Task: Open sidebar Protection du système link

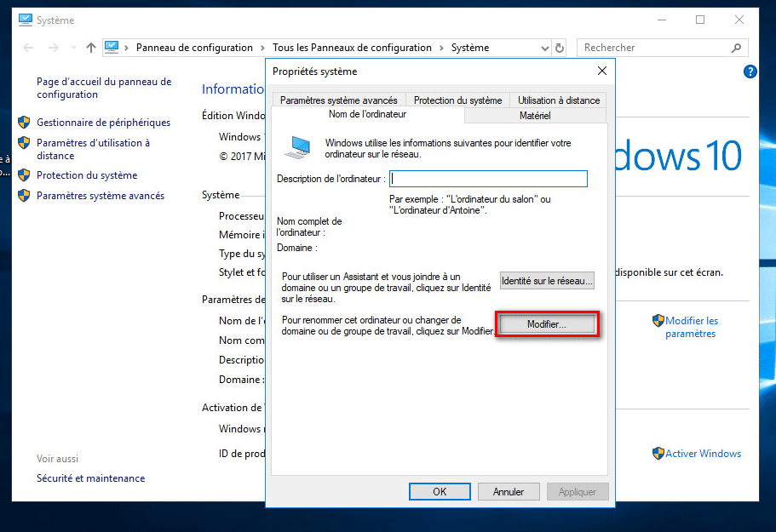Action: (87, 175)
